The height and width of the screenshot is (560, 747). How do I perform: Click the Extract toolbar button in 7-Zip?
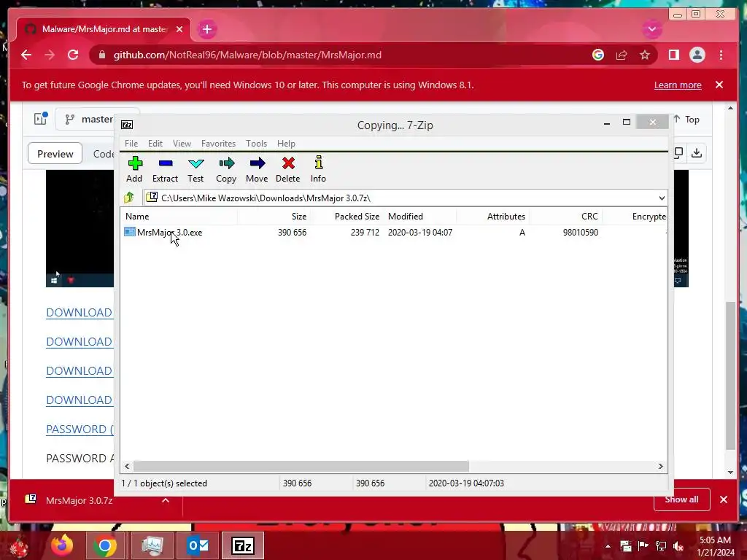(x=165, y=169)
